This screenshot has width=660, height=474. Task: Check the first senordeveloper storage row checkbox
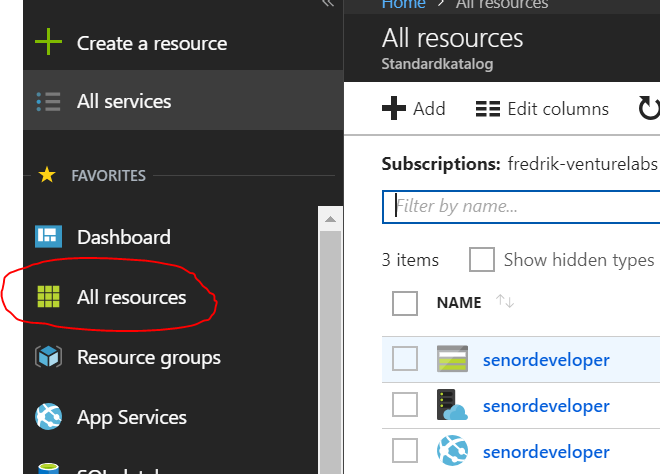coord(405,359)
